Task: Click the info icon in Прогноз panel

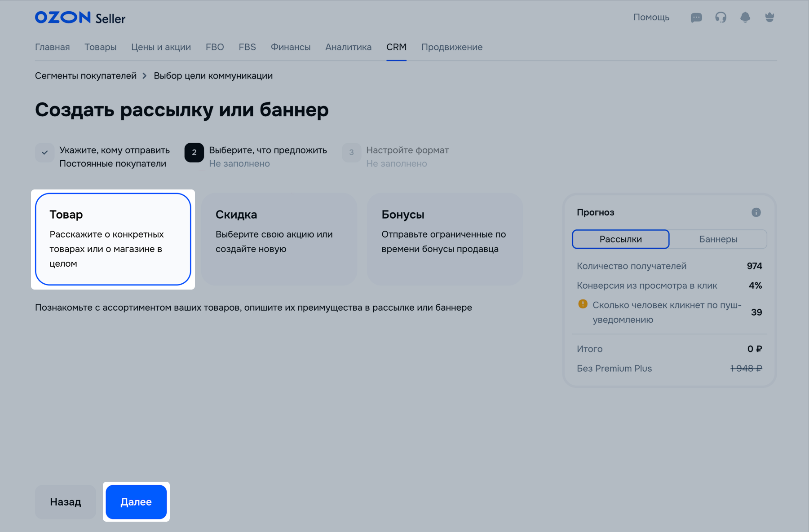Action: coord(756,212)
